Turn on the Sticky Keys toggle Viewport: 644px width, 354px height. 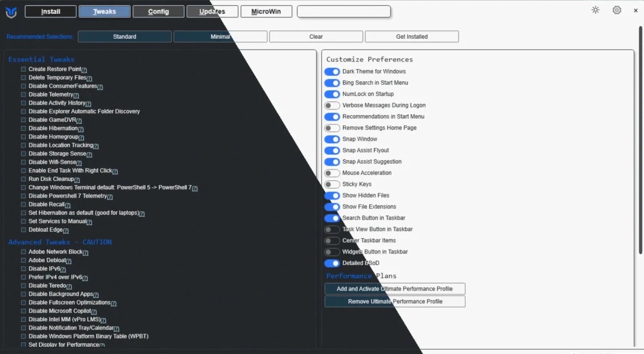tap(332, 184)
